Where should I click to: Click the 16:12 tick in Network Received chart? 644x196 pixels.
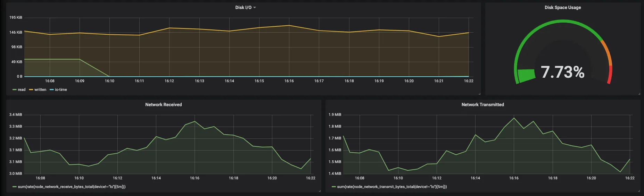117,178
